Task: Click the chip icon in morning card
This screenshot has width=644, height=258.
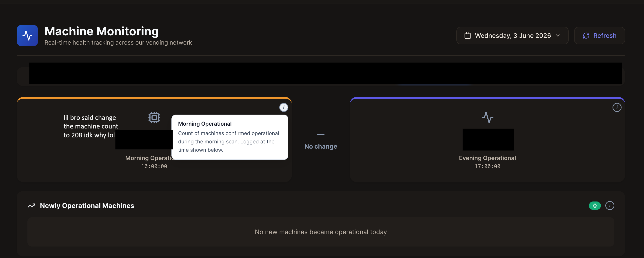Action: 154,117
